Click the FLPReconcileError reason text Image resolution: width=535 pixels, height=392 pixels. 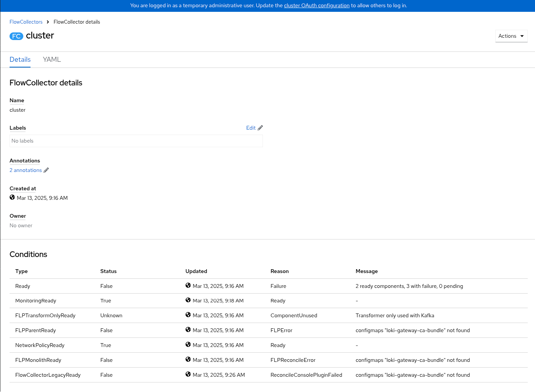pos(293,360)
